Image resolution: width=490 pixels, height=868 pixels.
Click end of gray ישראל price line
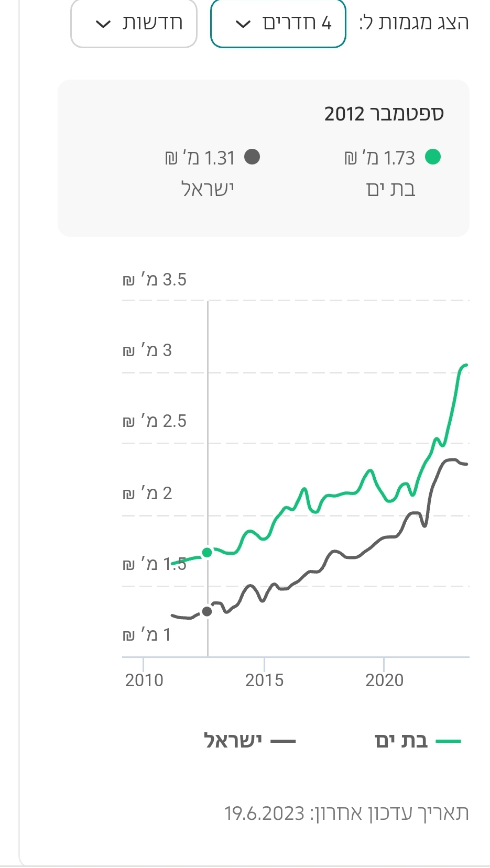click(x=466, y=464)
